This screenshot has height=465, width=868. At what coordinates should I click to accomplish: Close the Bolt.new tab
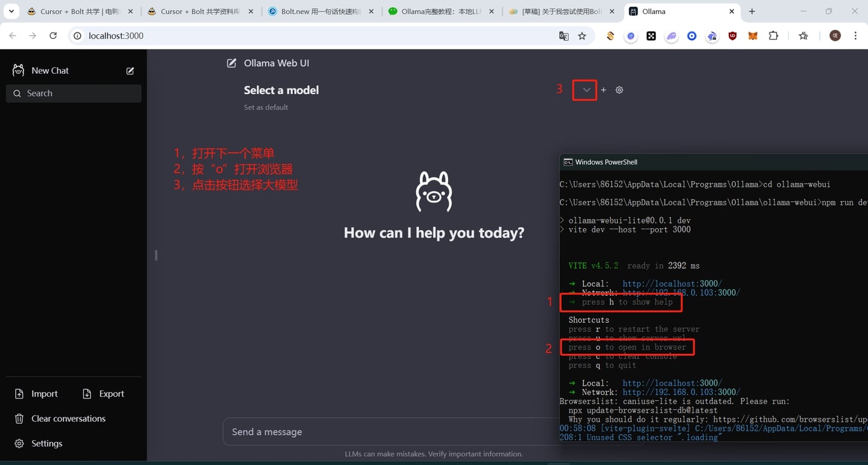[x=372, y=11]
